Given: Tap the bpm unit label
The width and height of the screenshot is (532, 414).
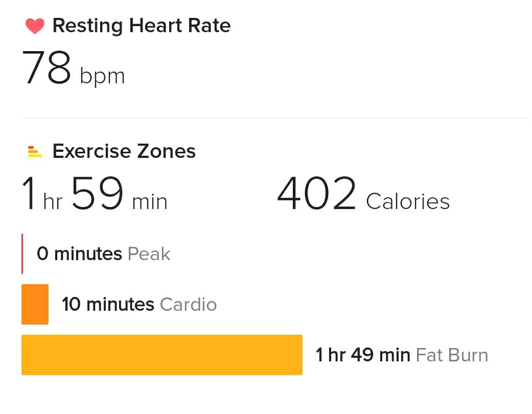Looking at the screenshot, I should [102, 76].
